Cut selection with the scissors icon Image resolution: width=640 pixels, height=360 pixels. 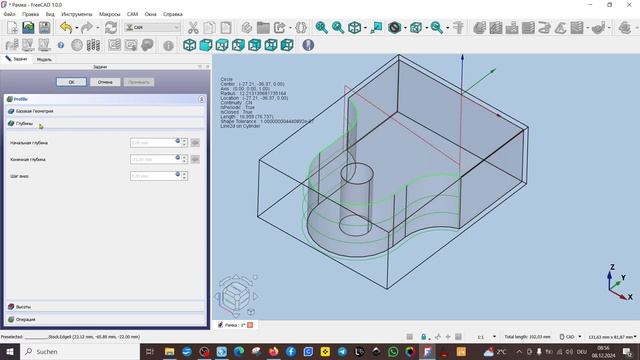click(193, 27)
